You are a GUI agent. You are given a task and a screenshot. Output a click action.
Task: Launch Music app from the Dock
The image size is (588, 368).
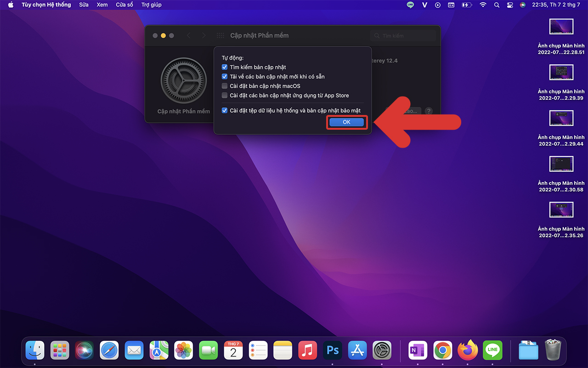point(308,350)
